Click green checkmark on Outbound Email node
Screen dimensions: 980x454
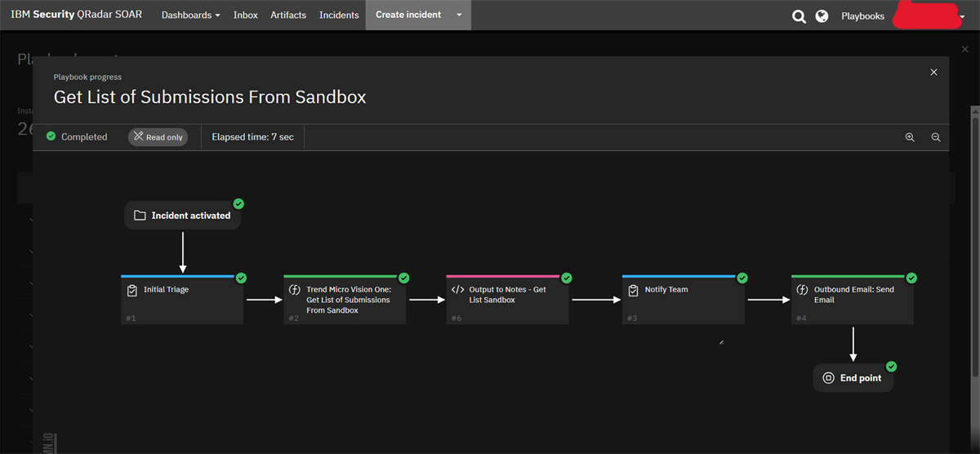pos(911,278)
